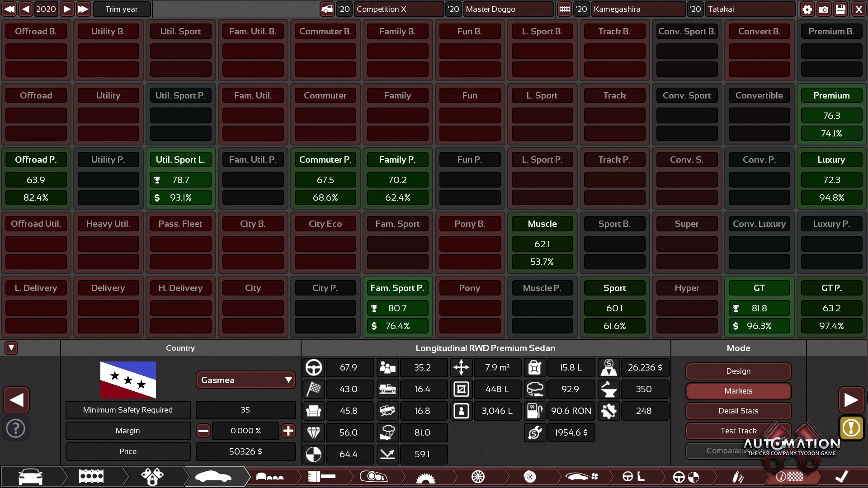868x488 pixels.
Task: Click the wheels and tires tab icon
Action: click(478, 476)
